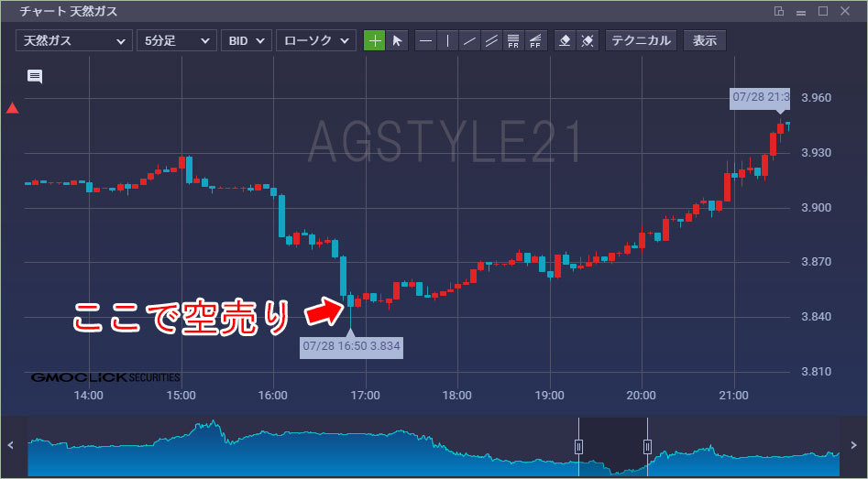Click the 3.870 price axis label
The height and width of the screenshot is (479, 868).
click(817, 262)
